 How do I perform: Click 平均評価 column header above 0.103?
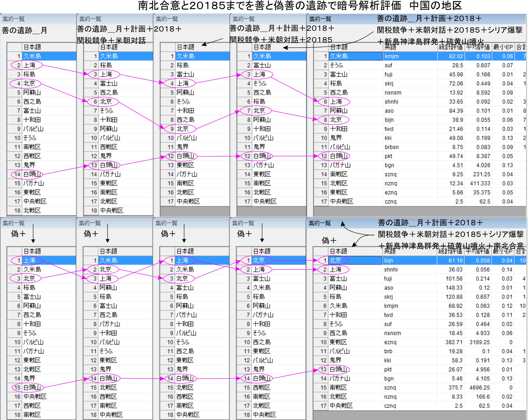tap(478, 47)
